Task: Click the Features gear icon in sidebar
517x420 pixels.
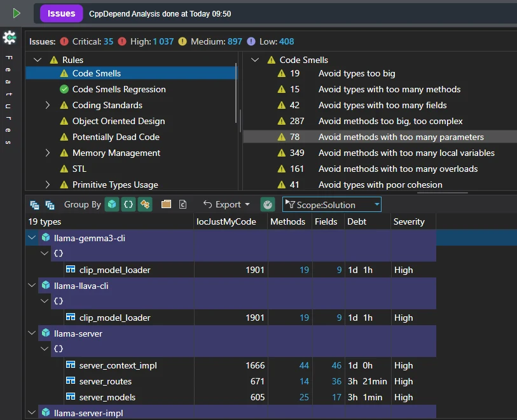Action: pyautogui.click(x=10, y=38)
